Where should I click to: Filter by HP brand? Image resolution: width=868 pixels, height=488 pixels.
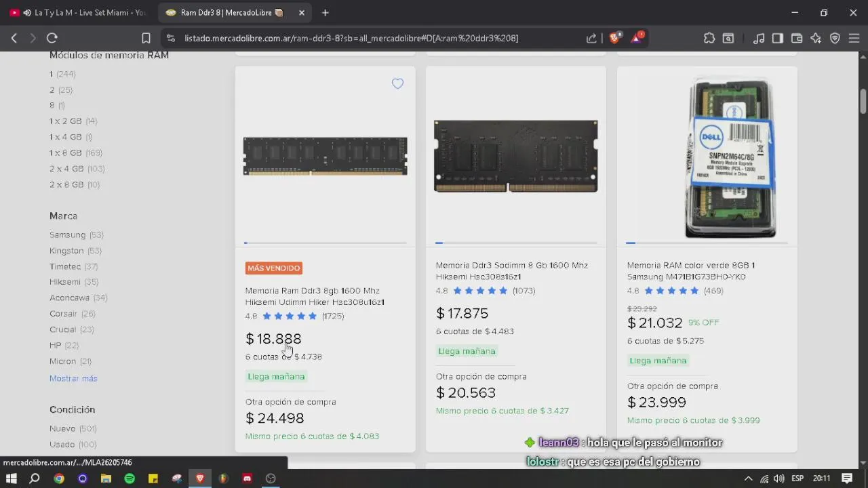[64, 345]
